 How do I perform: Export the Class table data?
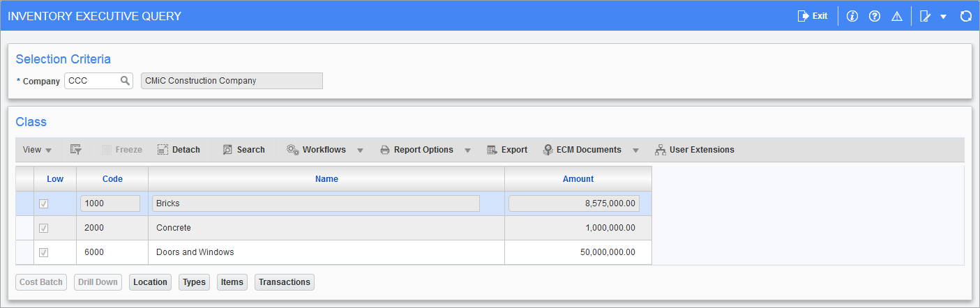507,150
